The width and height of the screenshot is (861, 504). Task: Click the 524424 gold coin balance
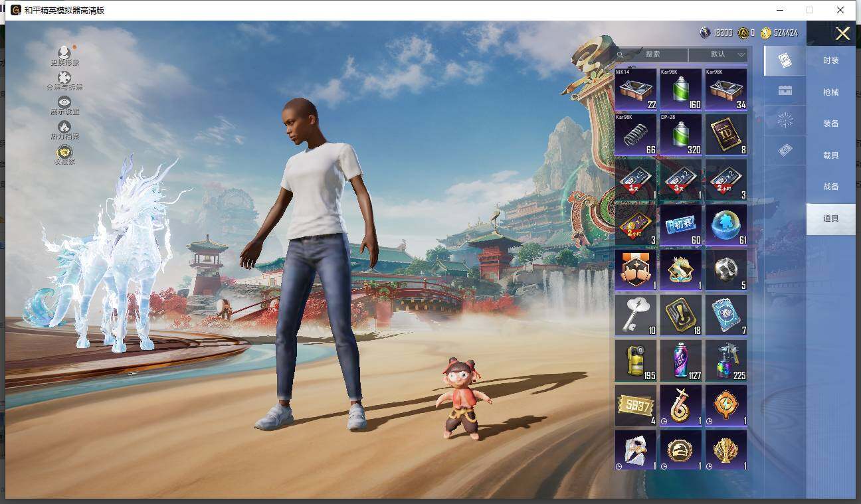point(779,33)
